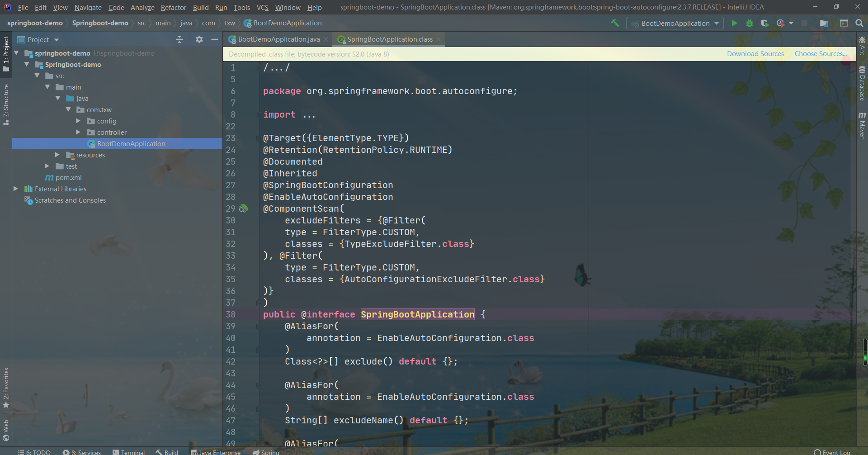Open the File menu
The width and height of the screenshot is (868, 455).
pyautogui.click(x=23, y=7)
